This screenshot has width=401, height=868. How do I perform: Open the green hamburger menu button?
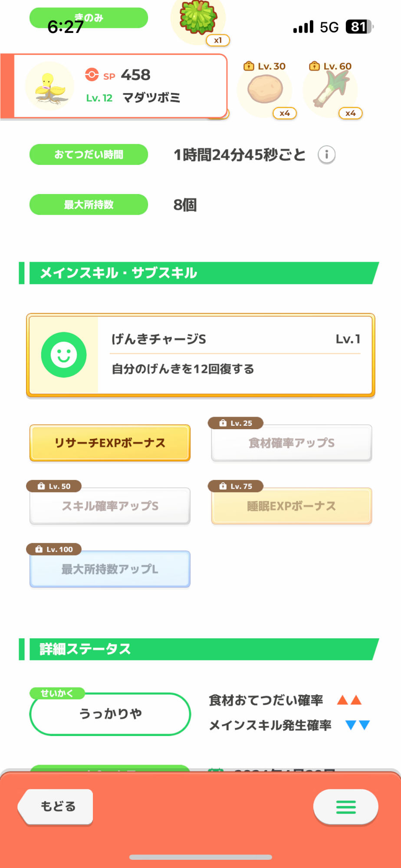tap(345, 807)
